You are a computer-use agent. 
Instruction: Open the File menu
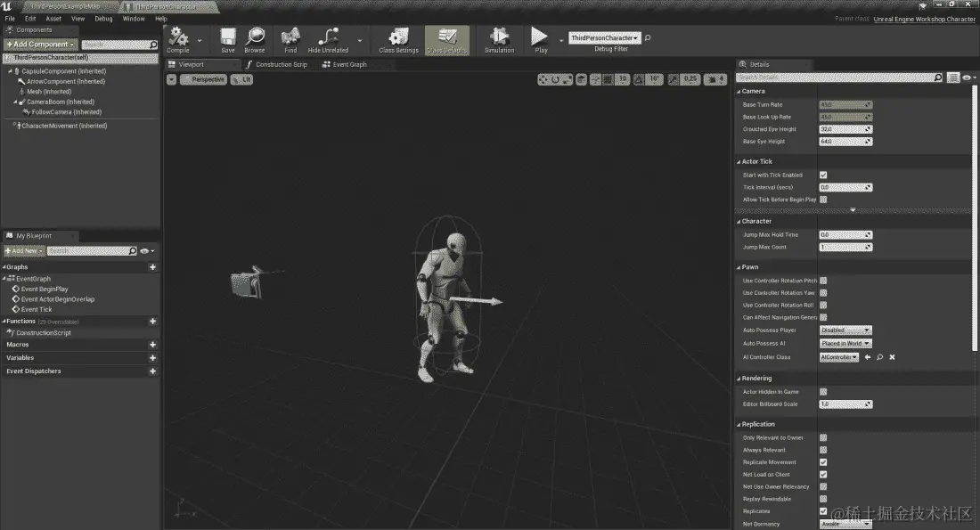(10, 19)
